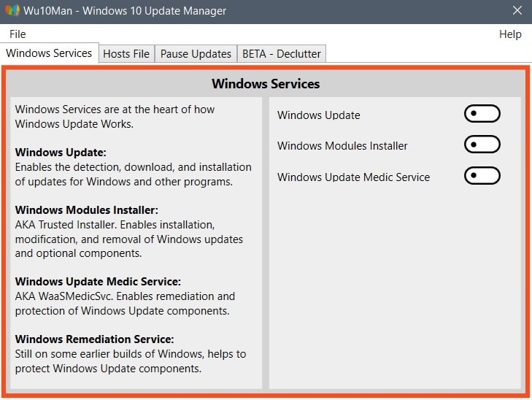The image size is (532, 400).
Task: Click the bold 'Windows Update:' description heading
Action: (x=61, y=153)
